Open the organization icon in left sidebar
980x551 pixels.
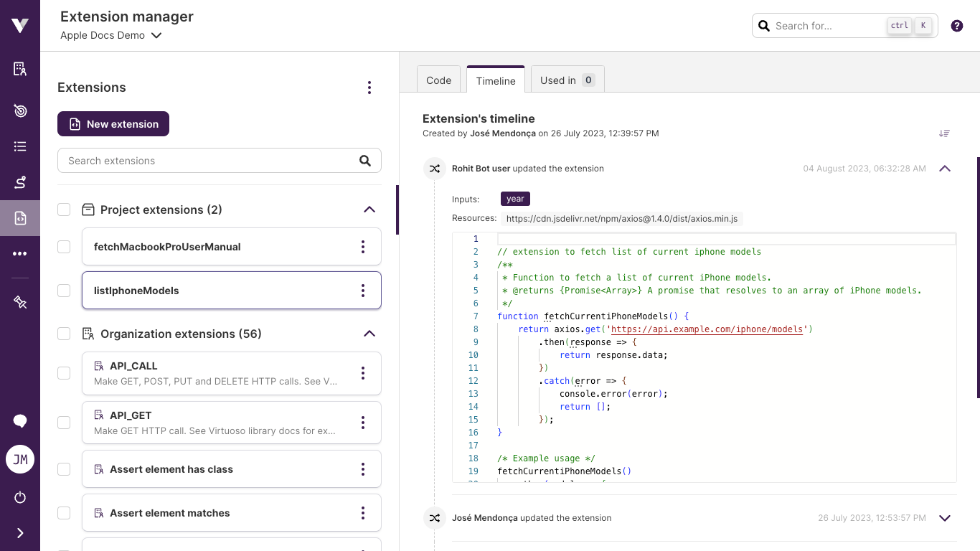20,69
